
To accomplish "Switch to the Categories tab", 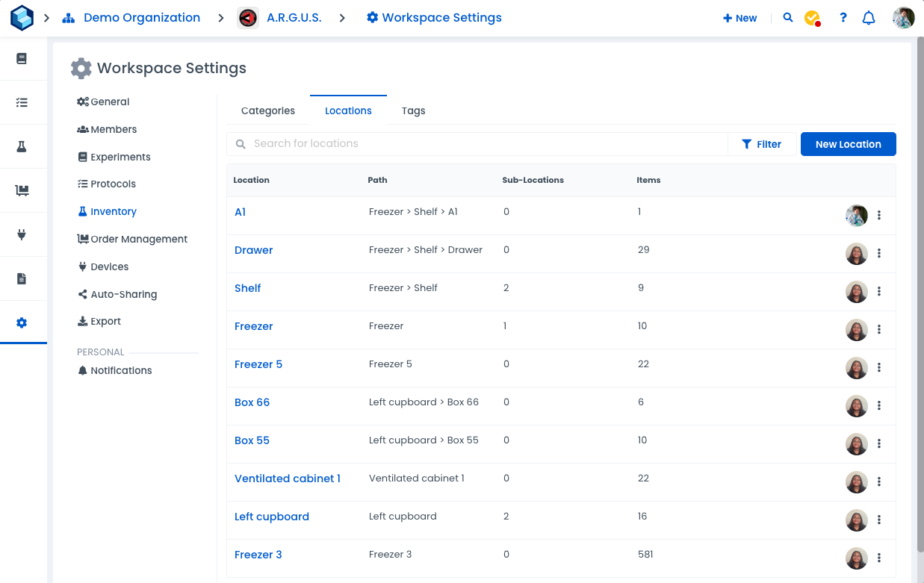I will pyautogui.click(x=268, y=110).
